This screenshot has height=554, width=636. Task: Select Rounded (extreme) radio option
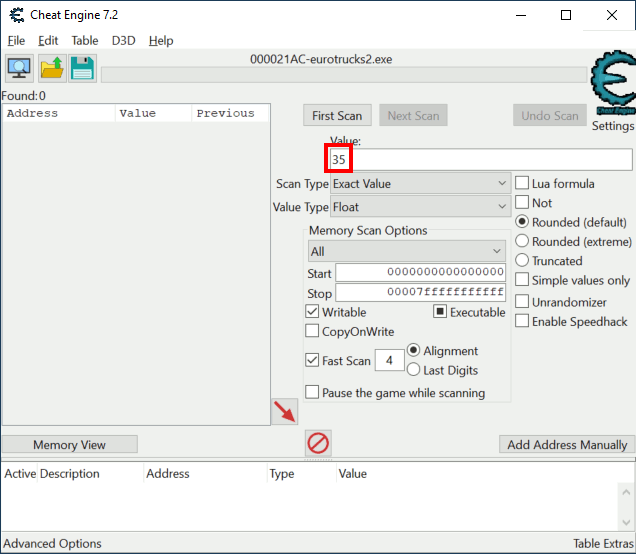click(x=522, y=241)
